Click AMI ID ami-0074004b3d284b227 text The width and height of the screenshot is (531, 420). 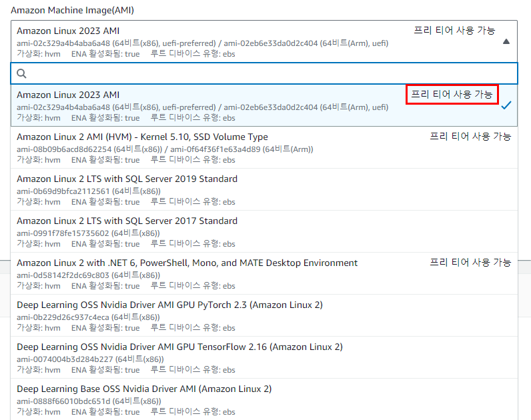pos(65,359)
